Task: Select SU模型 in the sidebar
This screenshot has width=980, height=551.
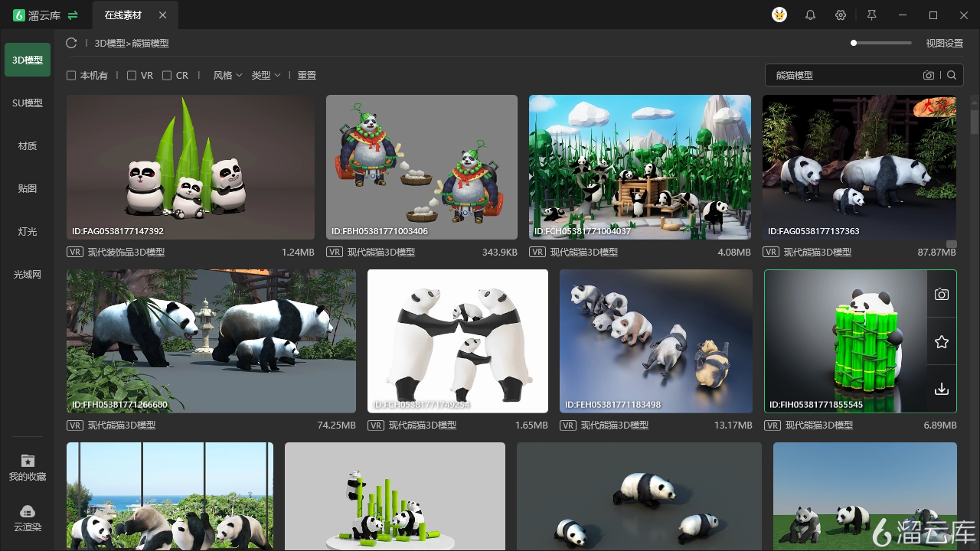Action: coord(28,103)
